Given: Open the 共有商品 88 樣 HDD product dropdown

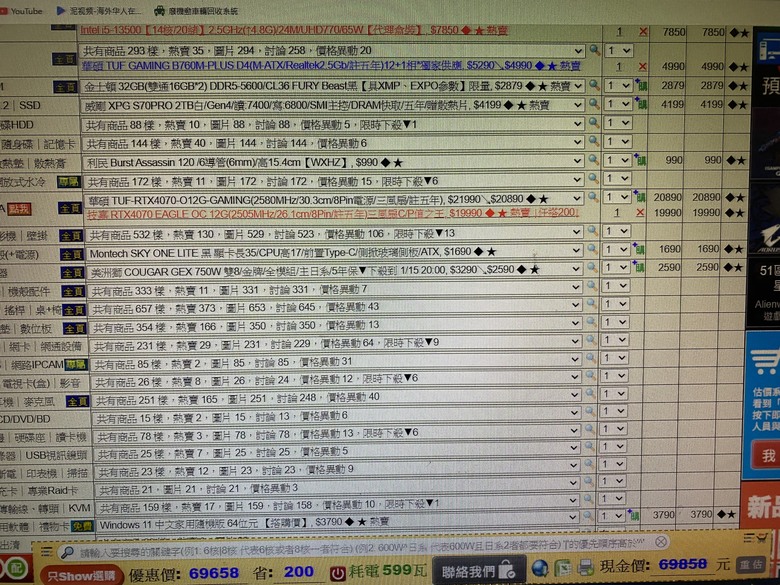Looking at the screenshot, I should (x=331, y=124).
